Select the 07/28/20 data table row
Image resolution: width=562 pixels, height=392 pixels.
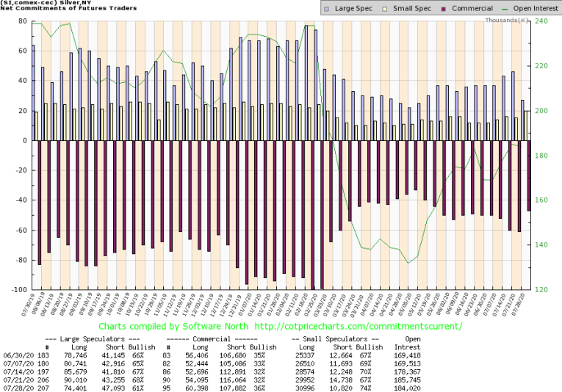(281, 387)
